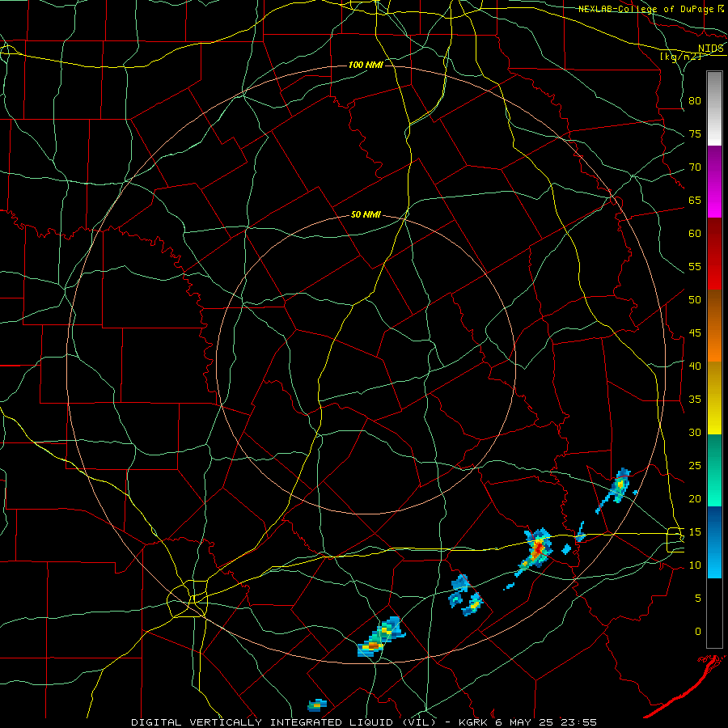
Task: Click the scale value 30
Action: pyautogui.click(x=695, y=433)
